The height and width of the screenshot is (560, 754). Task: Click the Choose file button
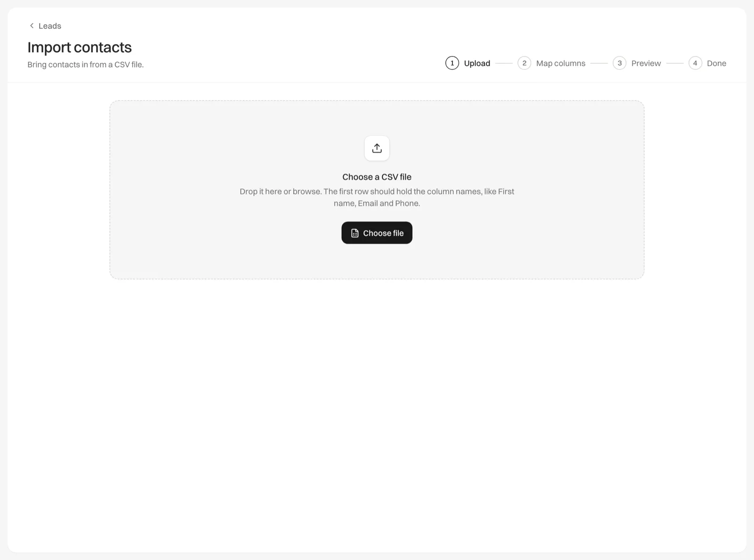(x=377, y=233)
